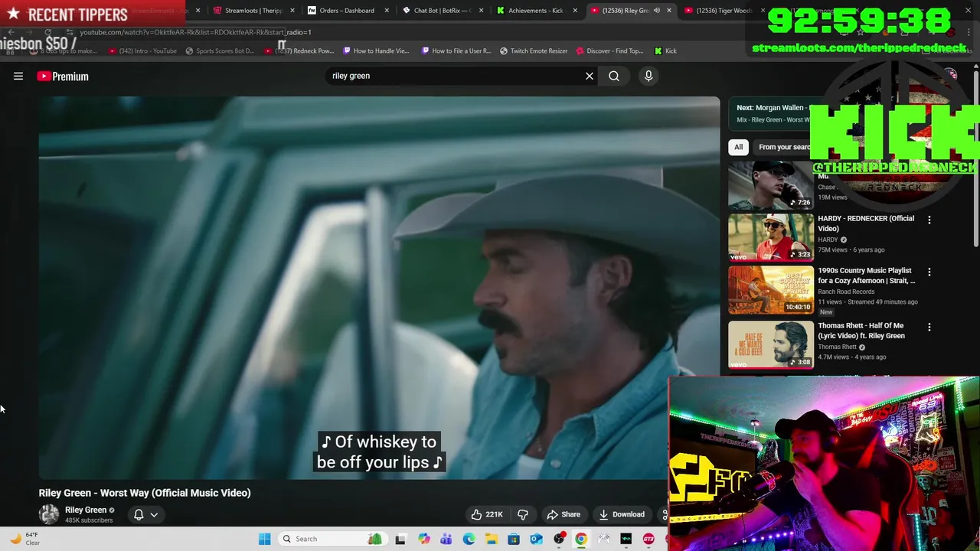Switch to the Streamloots browser tab

249,11
